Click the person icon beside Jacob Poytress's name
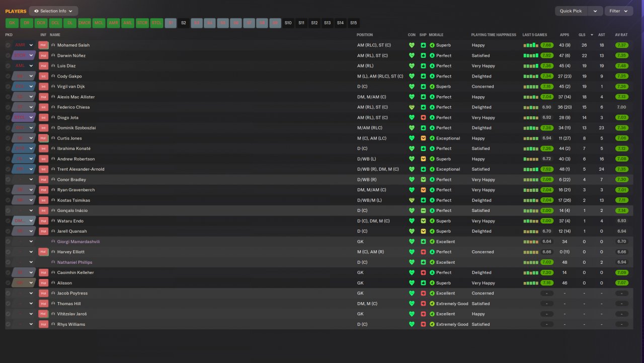Viewport: 644px width, 363px height. (53, 293)
